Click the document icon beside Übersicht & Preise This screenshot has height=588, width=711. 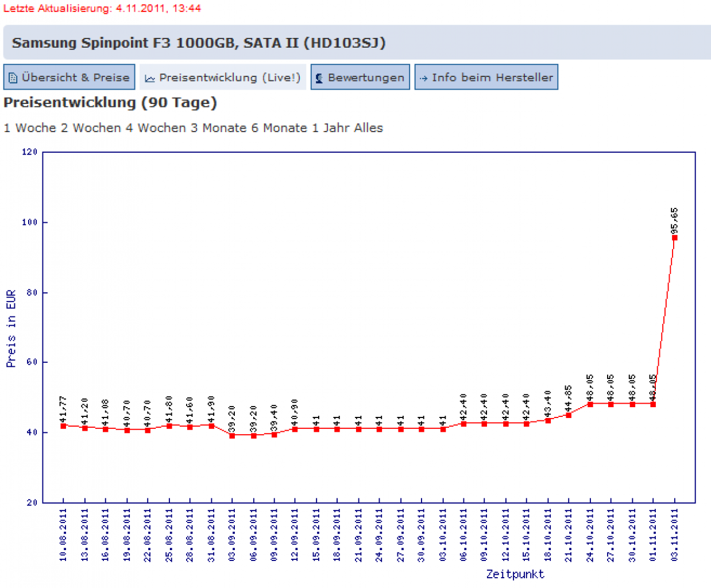tap(13, 78)
